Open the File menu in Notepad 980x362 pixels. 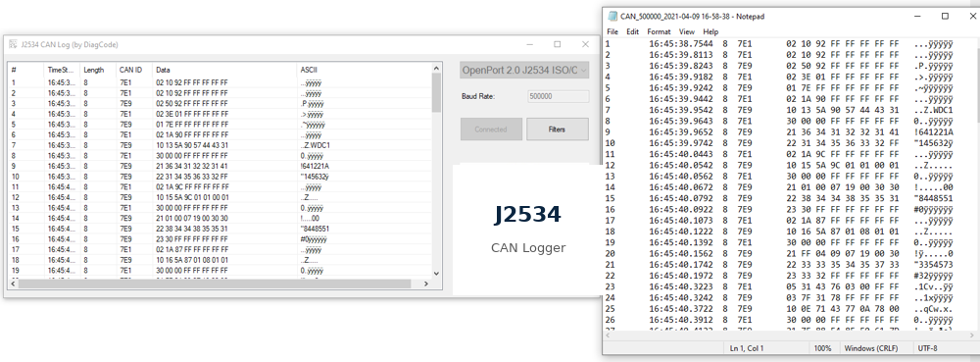click(612, 31)
